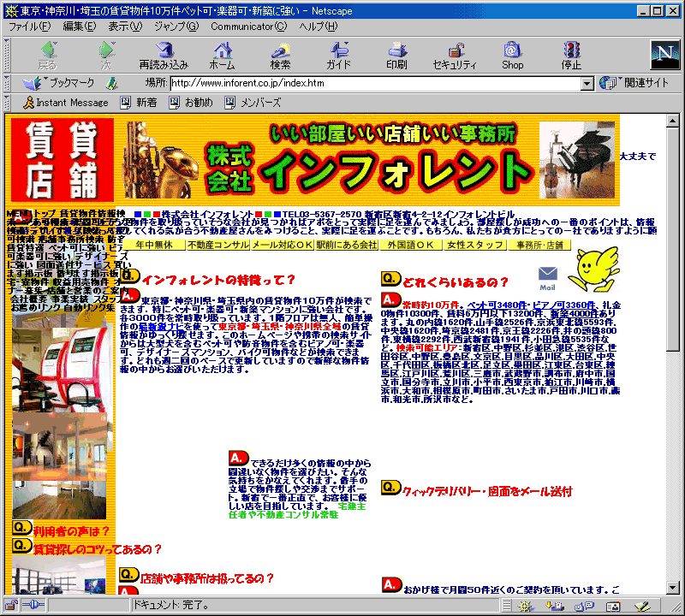Click the Forward (次) toolbar button
The height and width of the screenshot is (616, 685).
(x=106, y=56)
